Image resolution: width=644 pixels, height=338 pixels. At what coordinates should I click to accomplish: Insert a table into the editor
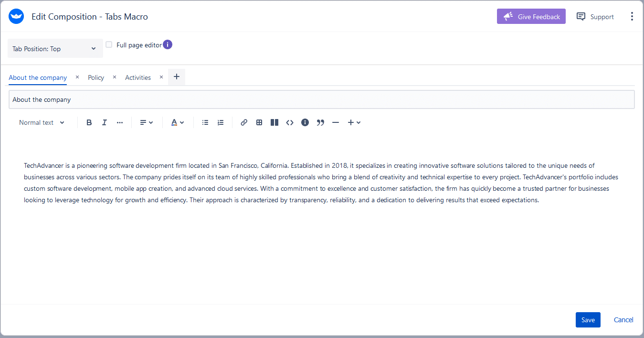click(259, 122)
